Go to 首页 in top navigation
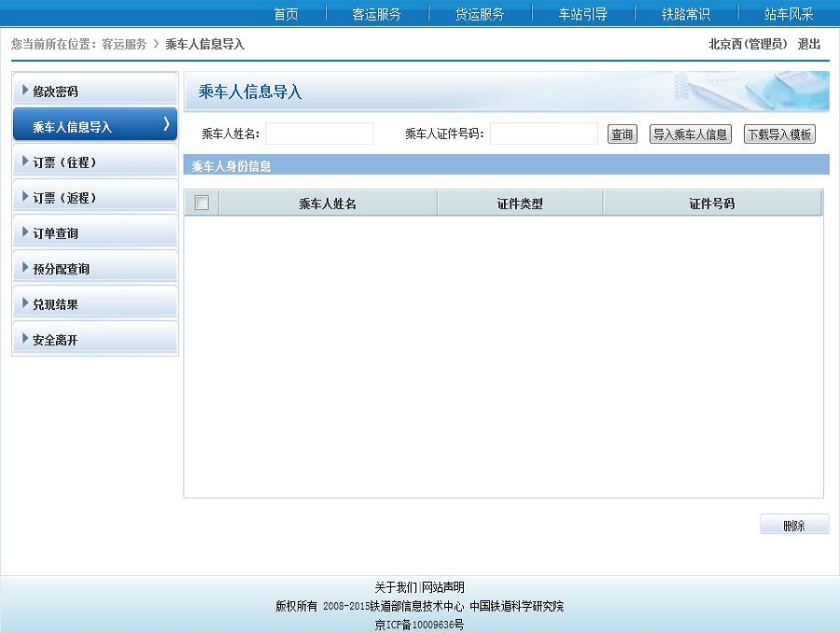This screenshot has height=633, width=840. 286,14
